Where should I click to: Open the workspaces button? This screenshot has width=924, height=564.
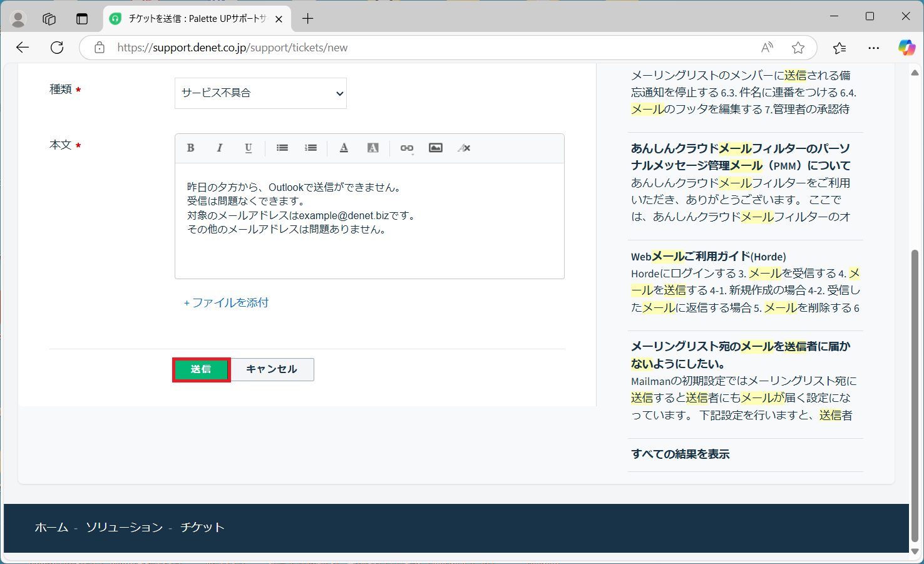click(49, 19)
